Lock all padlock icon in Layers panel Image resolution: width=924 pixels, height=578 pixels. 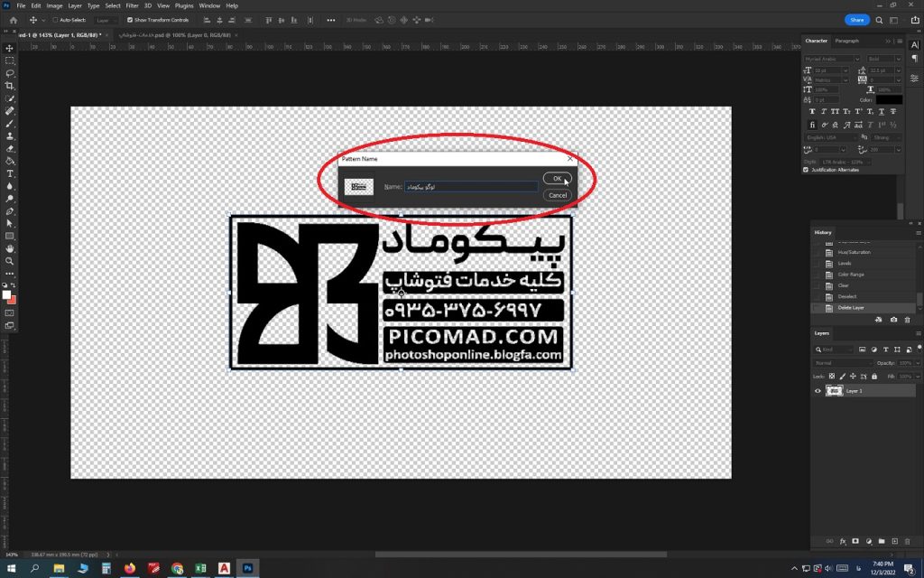pos(874,377)
